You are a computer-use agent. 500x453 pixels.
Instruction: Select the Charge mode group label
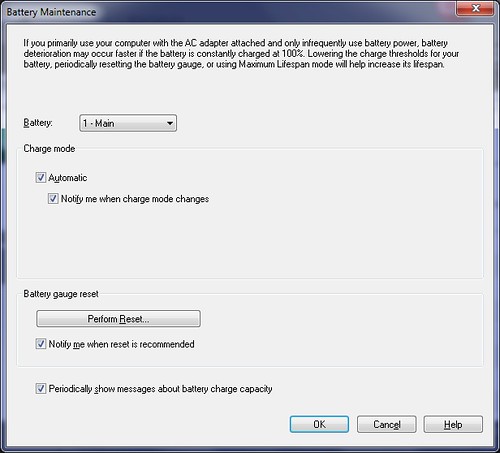click(x=49, y=149)
